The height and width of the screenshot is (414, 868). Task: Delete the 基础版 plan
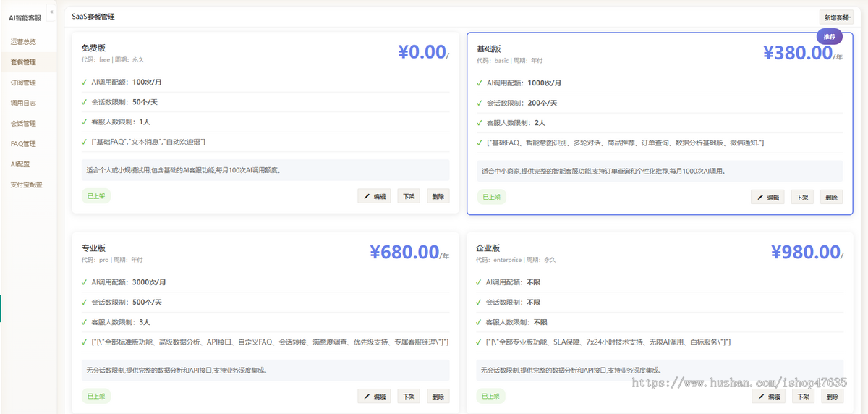pos(831,197)
